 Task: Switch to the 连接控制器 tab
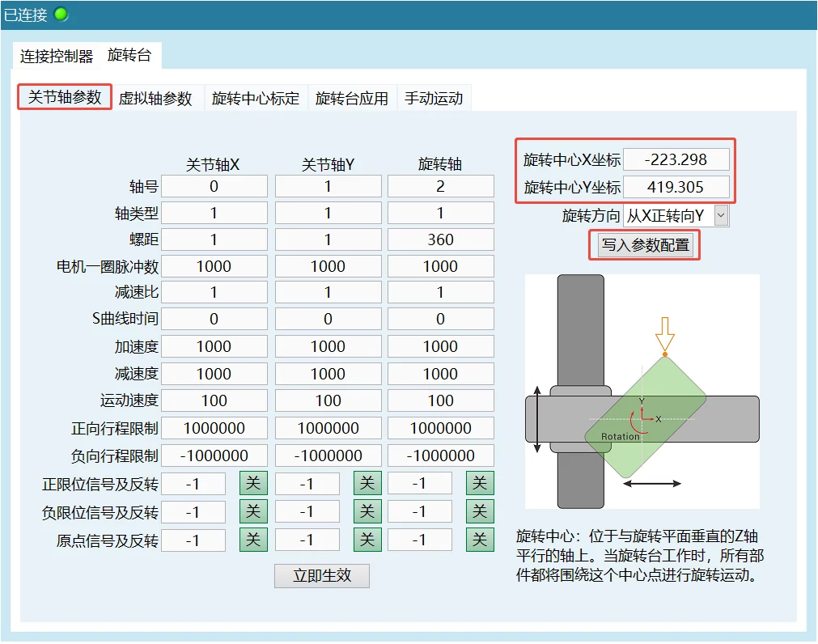[57, 56]
